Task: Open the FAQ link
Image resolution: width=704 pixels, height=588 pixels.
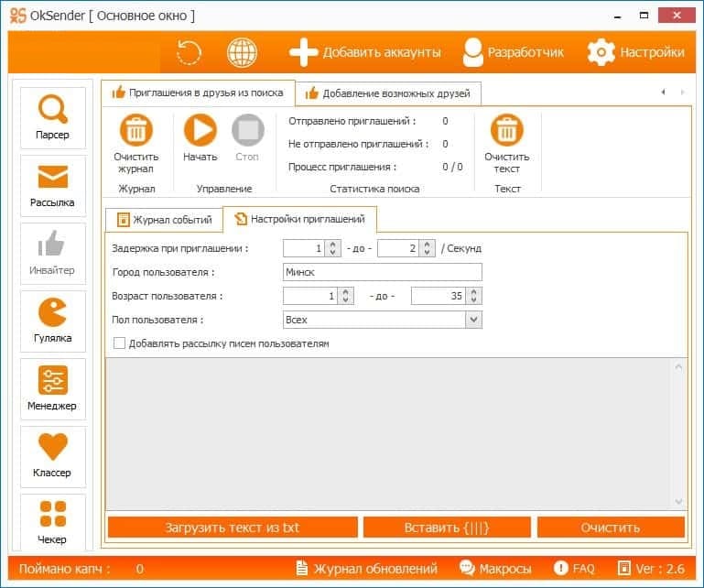Action: click(x=574, y=569)
